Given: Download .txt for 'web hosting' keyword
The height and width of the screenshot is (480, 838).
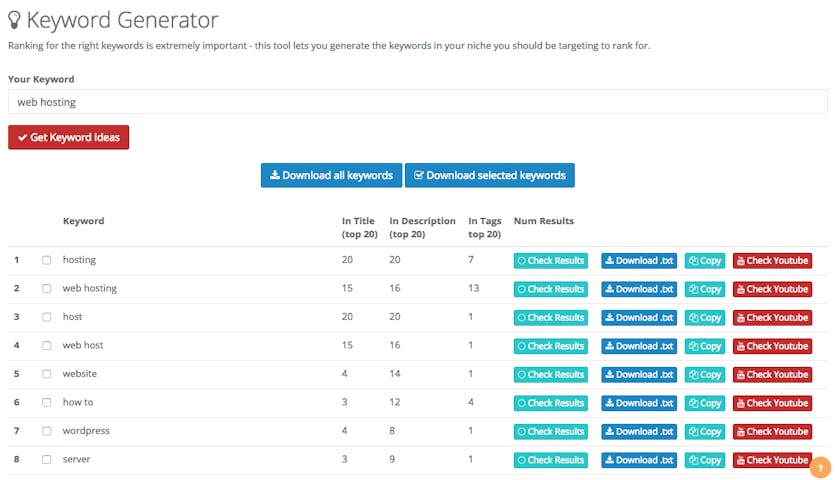Looking at the screenshot, I should pos(639,289).
